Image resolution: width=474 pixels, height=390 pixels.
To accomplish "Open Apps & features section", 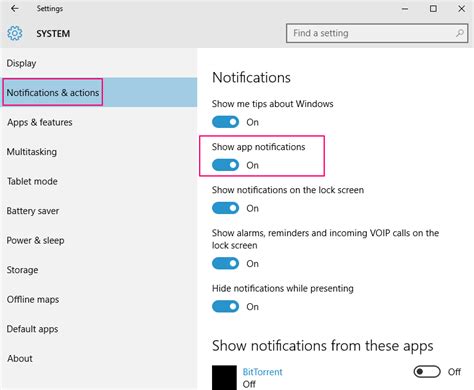I will pos(99,122).
